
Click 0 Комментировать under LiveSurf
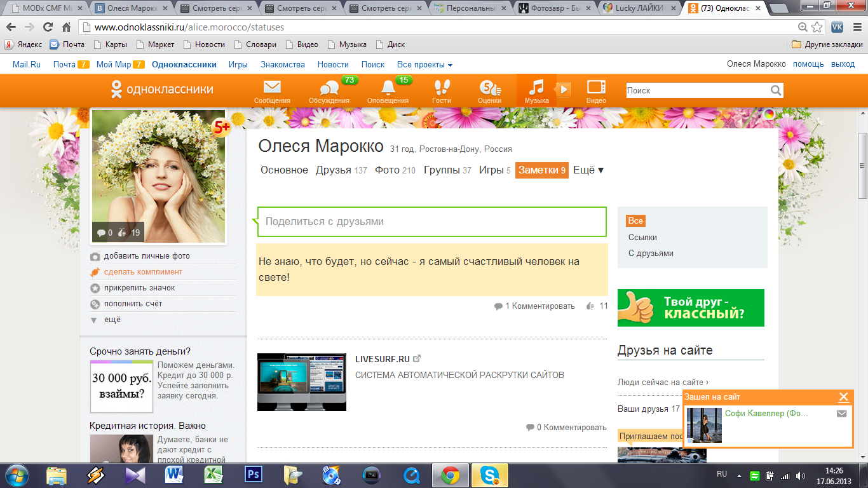pyautogui.click(x=566, y=428)
